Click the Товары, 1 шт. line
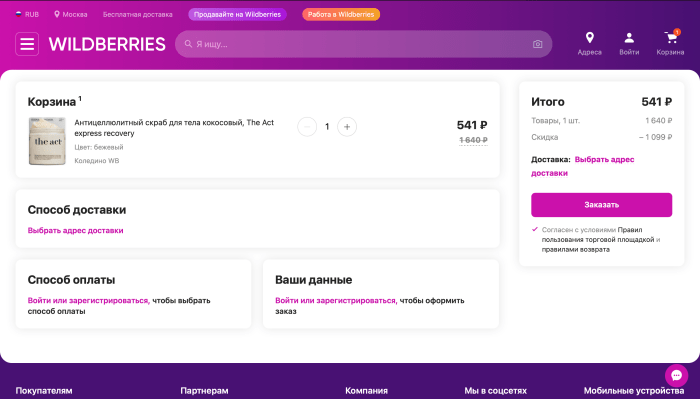This screenshot has height=399, width=700. pos(601,121)
